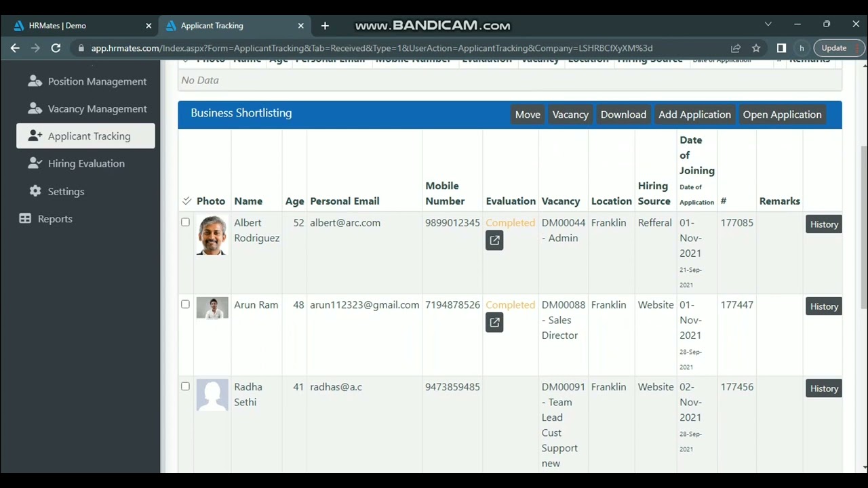Close the HRMates Demo tab
Viewport: 868px width, 488px height.
coord(149,26)
